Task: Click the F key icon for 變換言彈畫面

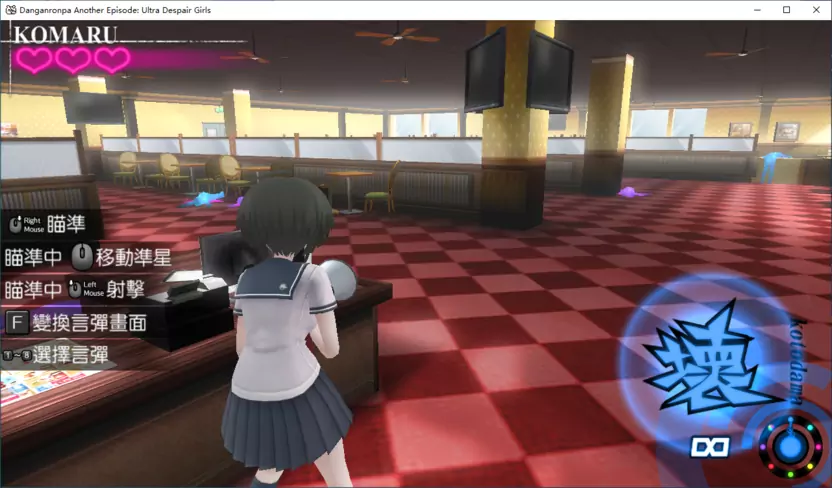Action: click(17, 323)
